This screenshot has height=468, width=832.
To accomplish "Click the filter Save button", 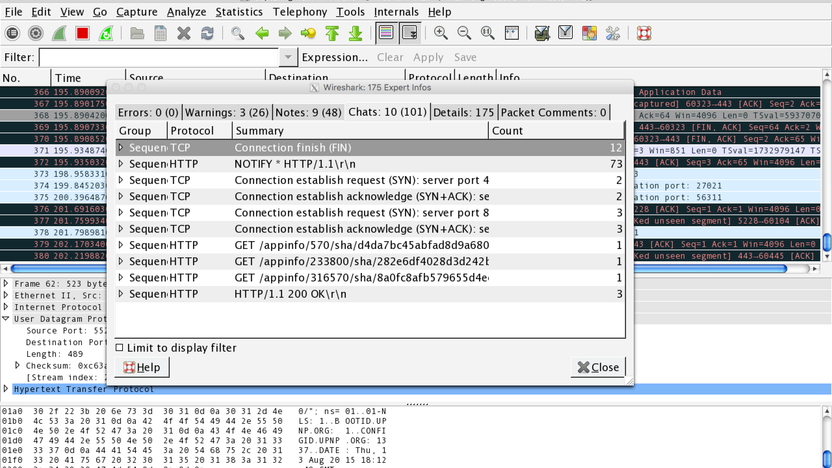I will pos(465,57).
